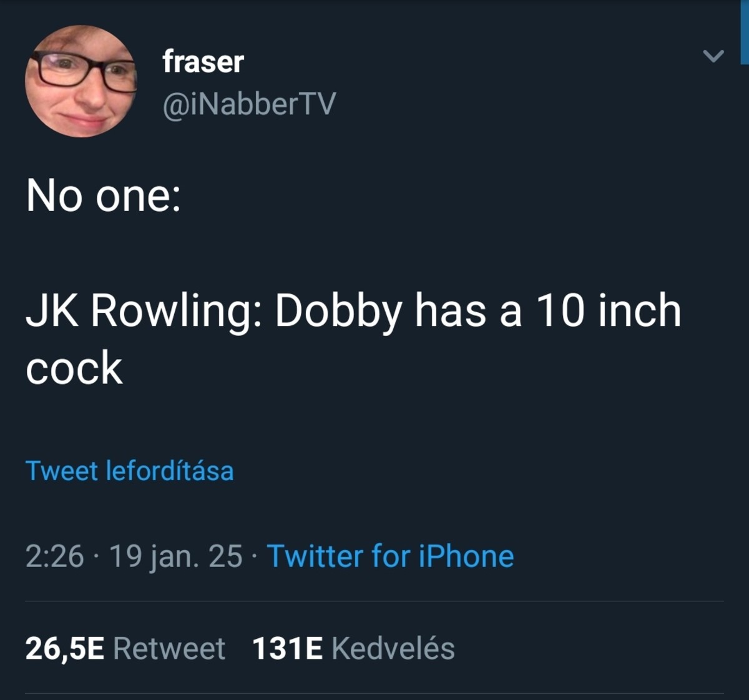749x700 pixels.
Task: View the 26,5E Retweet list
Action: pyautogui.click(x=125, y=648)
